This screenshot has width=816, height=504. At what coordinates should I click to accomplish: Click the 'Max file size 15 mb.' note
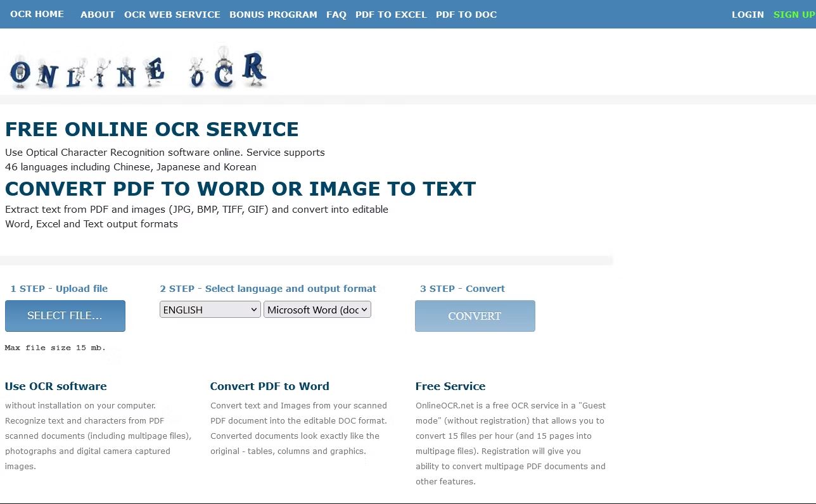point(55,348)
